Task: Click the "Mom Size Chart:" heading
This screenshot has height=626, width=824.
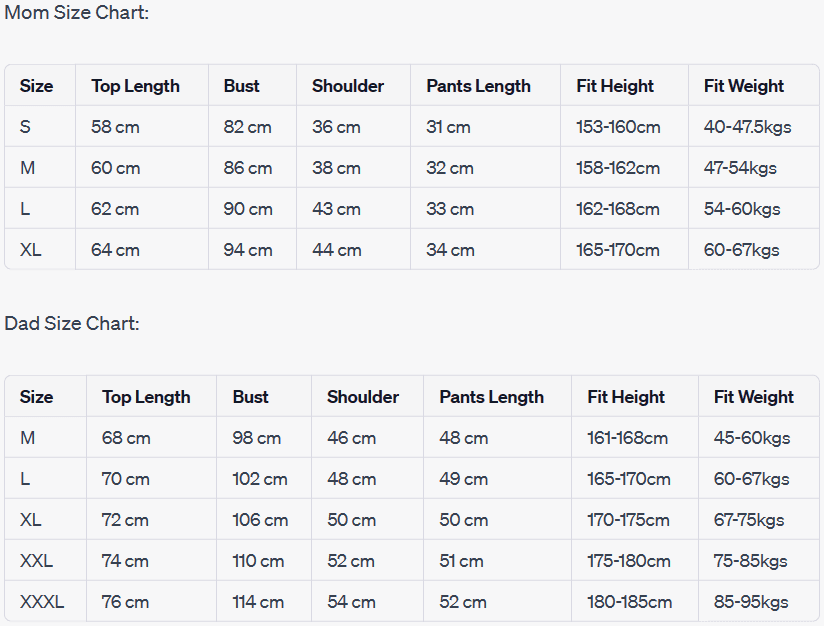Action: (77, 13)
